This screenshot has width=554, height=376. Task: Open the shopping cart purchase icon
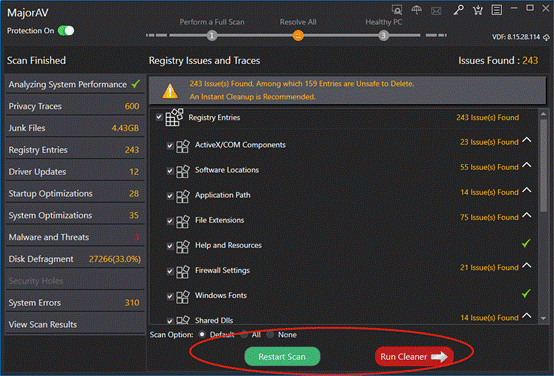[x=478, y=10]
